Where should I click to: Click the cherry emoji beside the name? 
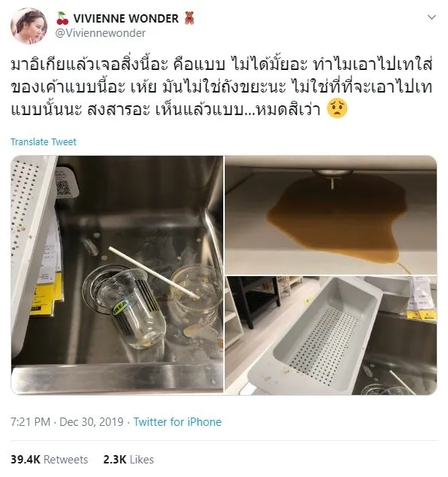click(62, 18)
